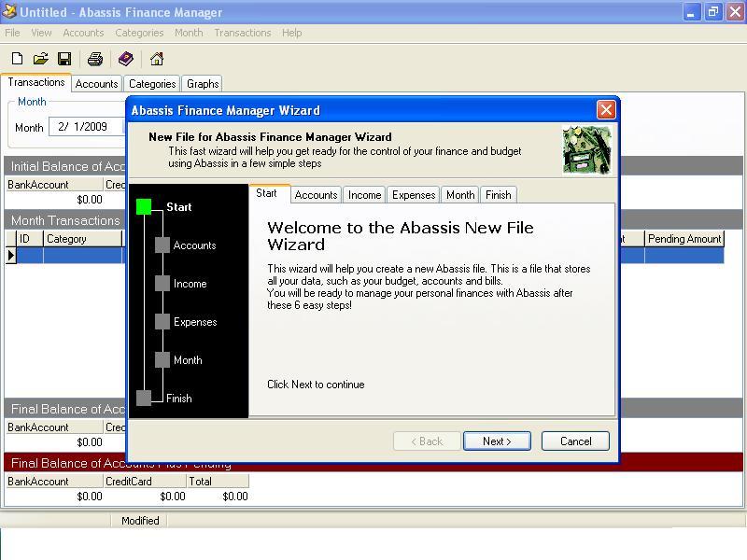Select the first transaction row arrow
Image resolution: width=747 pixels, height=560 pixels.
[x=11, y=255]
